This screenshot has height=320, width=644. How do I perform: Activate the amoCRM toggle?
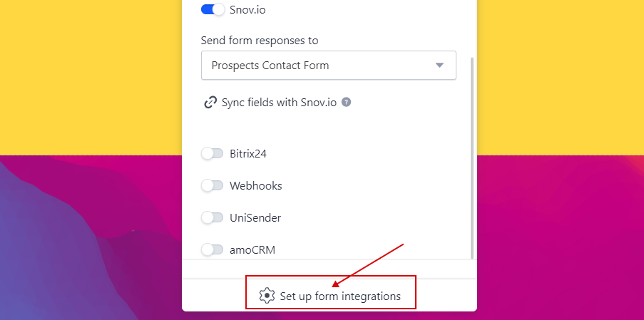[213, 249]
